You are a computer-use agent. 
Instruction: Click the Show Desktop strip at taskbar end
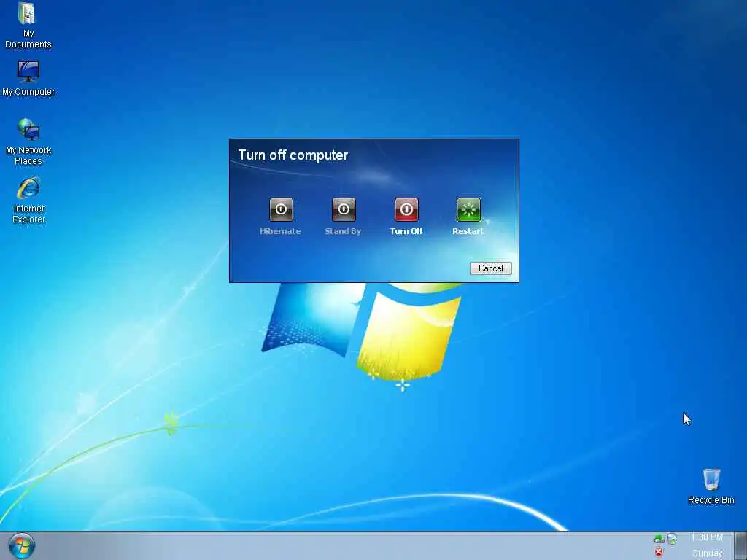pyautogui.click(x=741, y=545)
